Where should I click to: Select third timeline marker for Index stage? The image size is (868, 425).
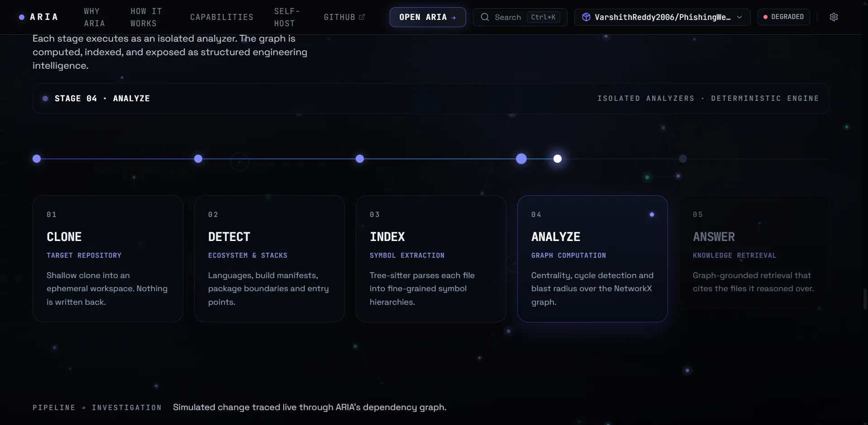coord(360,159)
